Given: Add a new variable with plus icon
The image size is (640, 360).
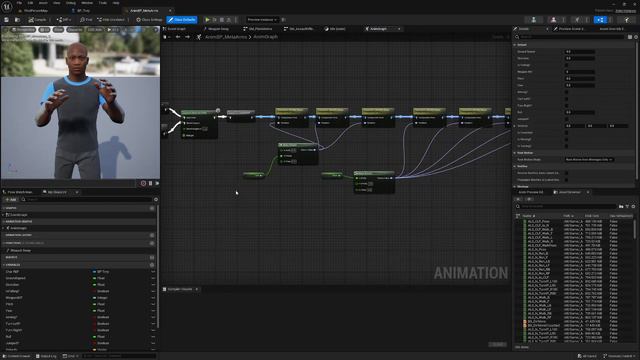Looking at the screenshot, I should pyautogui.click(x=152, y=265).
